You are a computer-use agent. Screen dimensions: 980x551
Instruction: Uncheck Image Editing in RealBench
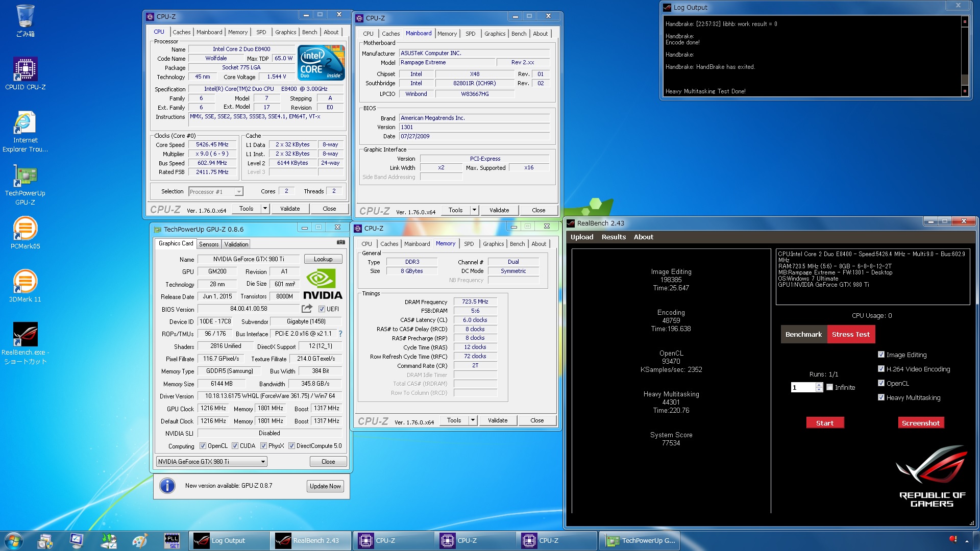point(881,355)
